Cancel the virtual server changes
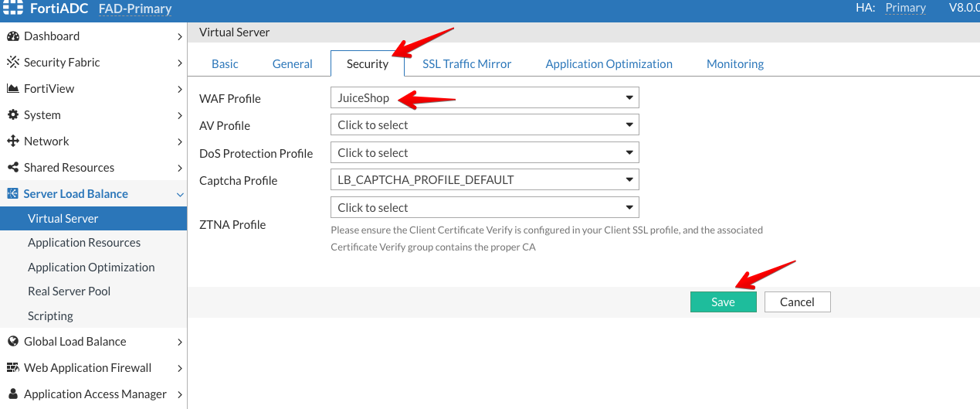This screenshot has width=980, height=409. pos(797,302)
